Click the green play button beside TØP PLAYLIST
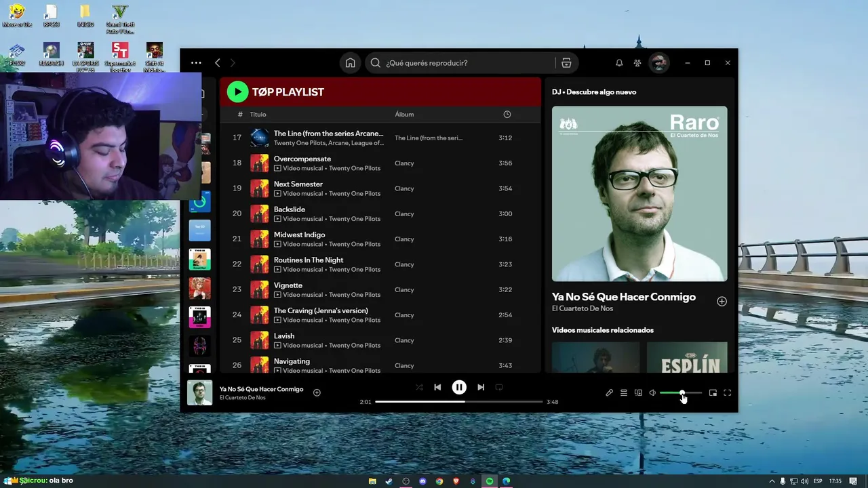868x488 pixels. click(x=237, y=91)
